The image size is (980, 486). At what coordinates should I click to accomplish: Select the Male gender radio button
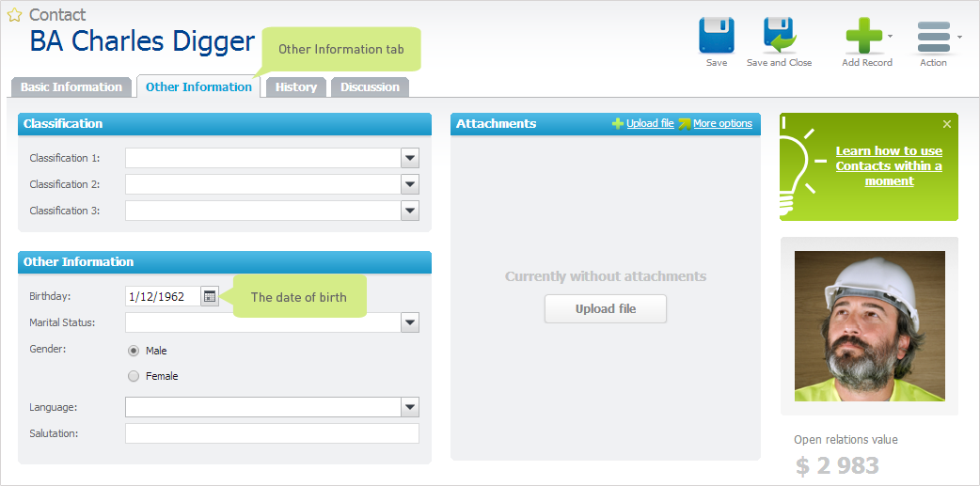[134, 351]
